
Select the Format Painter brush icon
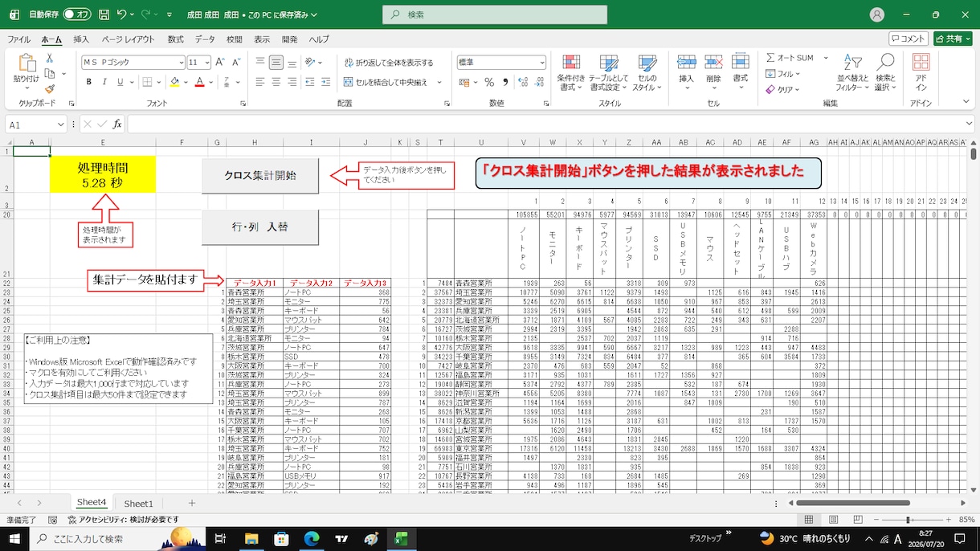[50, 89]
